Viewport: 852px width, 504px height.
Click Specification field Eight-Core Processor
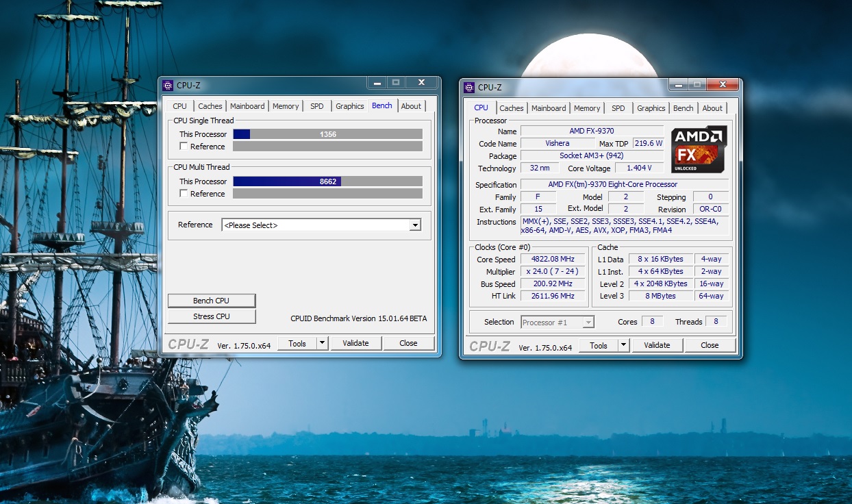[625, 184]
